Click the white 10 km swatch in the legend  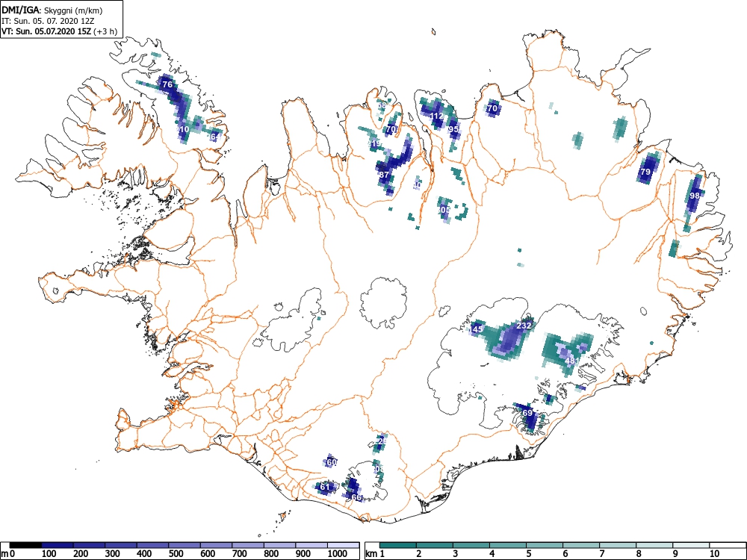point(728,545)
